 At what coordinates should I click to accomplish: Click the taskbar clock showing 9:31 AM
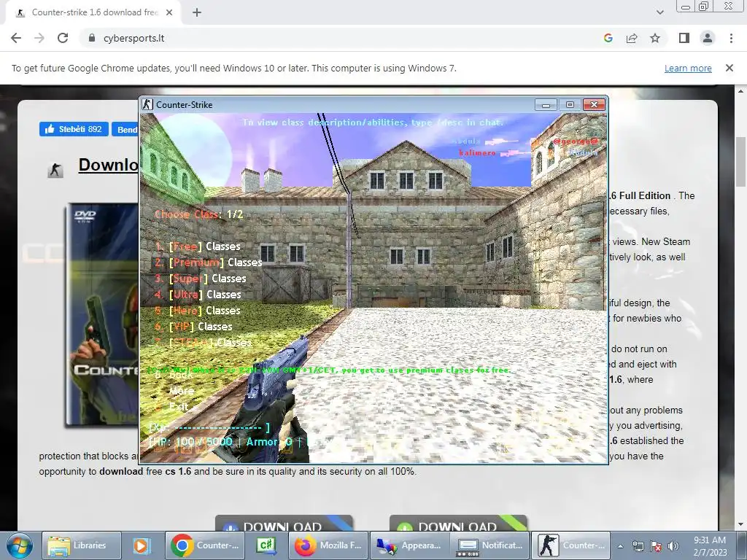pyautogui.click(x=711, y=546)
